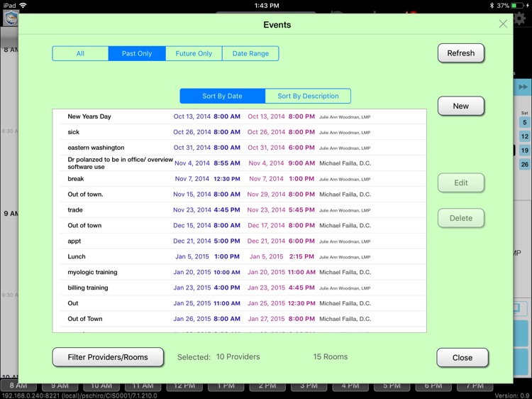Sort events by date

222,96
